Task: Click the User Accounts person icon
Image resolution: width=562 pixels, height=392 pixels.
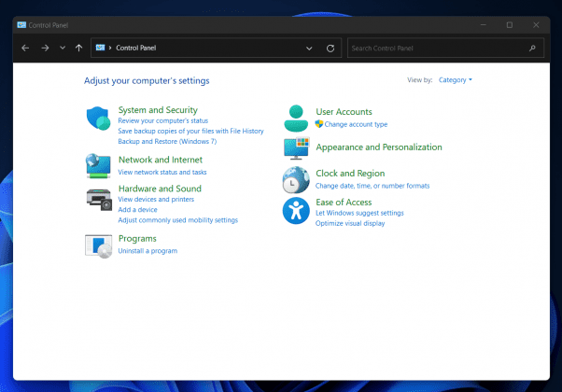Action: click(296, 118)
